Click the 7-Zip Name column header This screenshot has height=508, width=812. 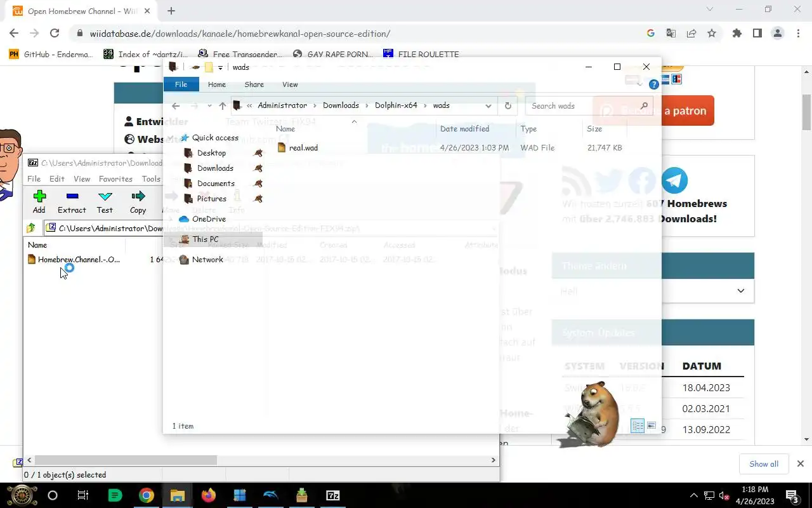click(x=75, y=245)
